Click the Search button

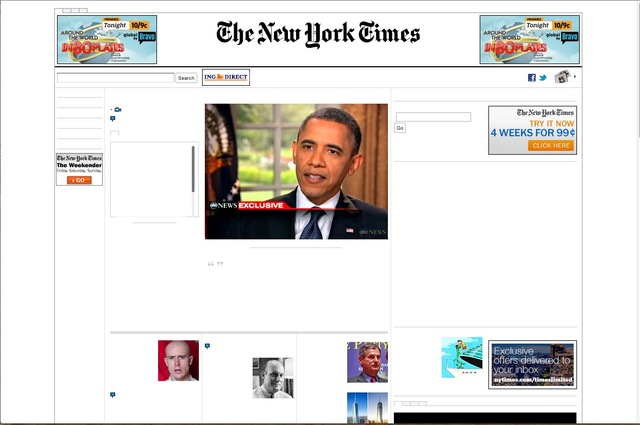(x=186, y=78)
